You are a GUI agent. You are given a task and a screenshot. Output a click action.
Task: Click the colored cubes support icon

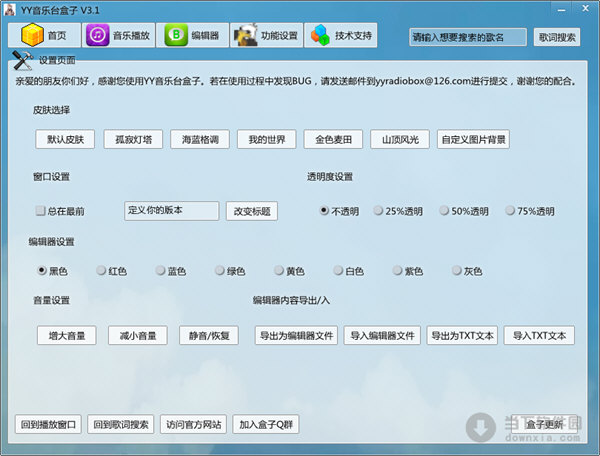click(320, 35)
